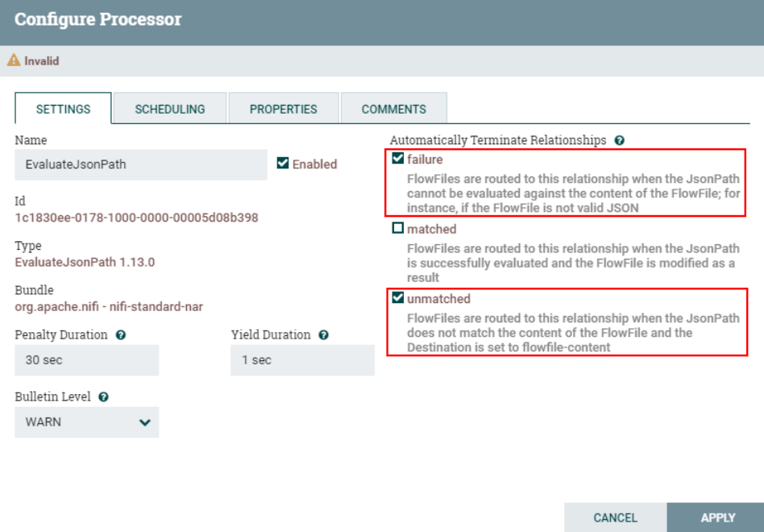The width and height of the screenshot is (764, 532).
Task: Click the unmatched relationship description text
Action: tap(574, 333)
